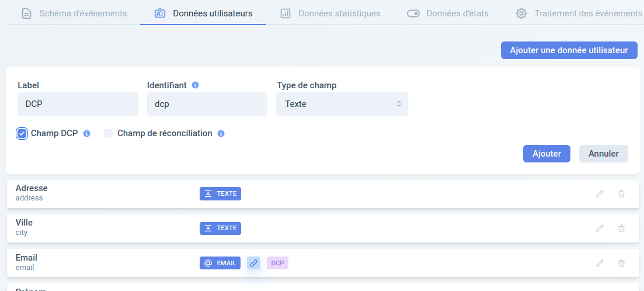Go to the Données d'états tab
The width and height of the screenshot is (644, 291).
pyautogui.click(x=448, y=13)
